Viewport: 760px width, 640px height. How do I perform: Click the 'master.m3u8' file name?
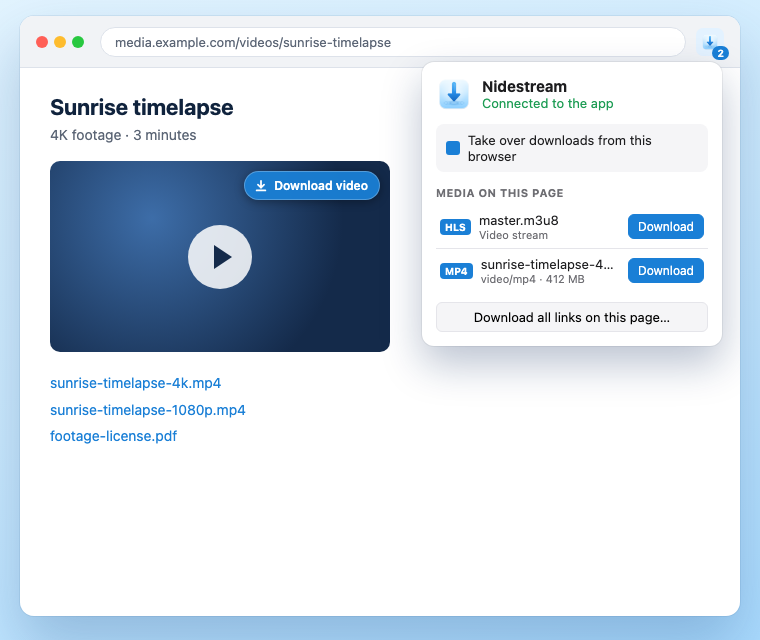click(x=519, y=221)
